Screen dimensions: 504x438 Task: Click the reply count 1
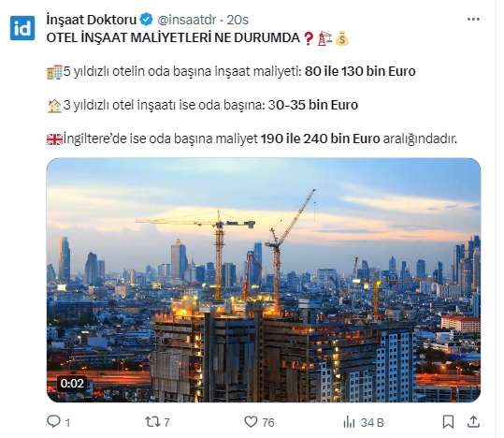68,422
